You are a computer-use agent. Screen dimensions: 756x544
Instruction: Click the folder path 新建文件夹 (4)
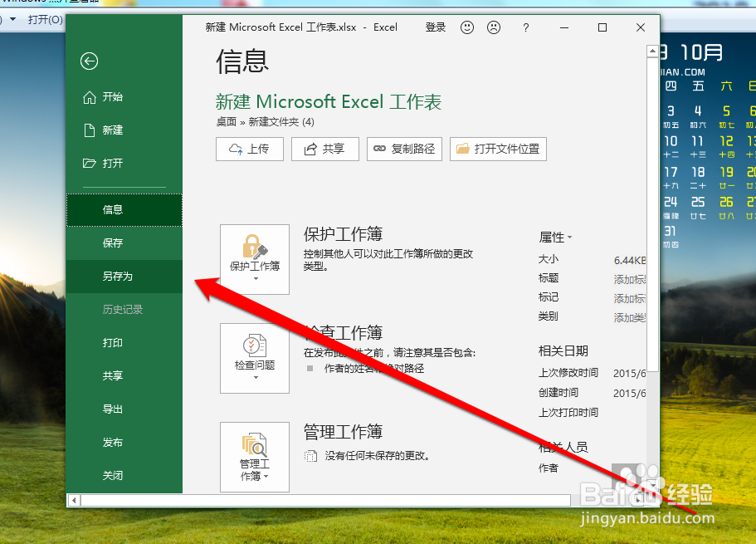click(281, 122)
